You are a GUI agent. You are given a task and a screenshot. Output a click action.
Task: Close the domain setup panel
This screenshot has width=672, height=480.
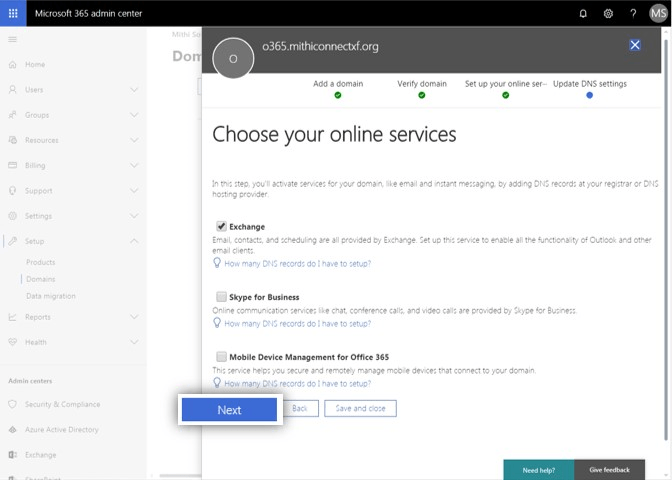click(635, 45)
